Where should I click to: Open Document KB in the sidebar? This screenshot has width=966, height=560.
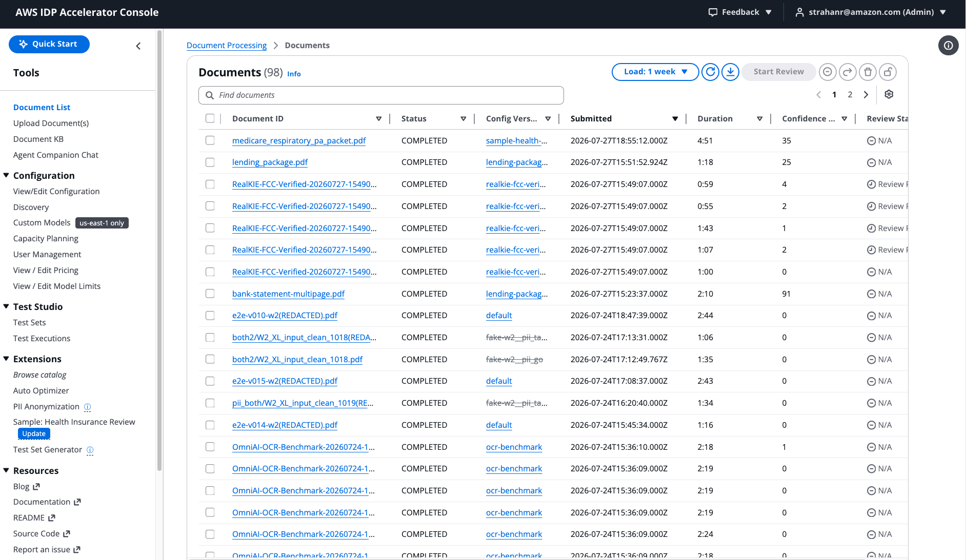coord(38,139)
